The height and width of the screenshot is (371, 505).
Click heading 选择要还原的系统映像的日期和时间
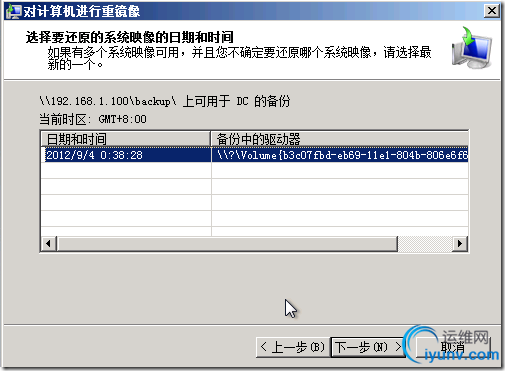(129, 37)
